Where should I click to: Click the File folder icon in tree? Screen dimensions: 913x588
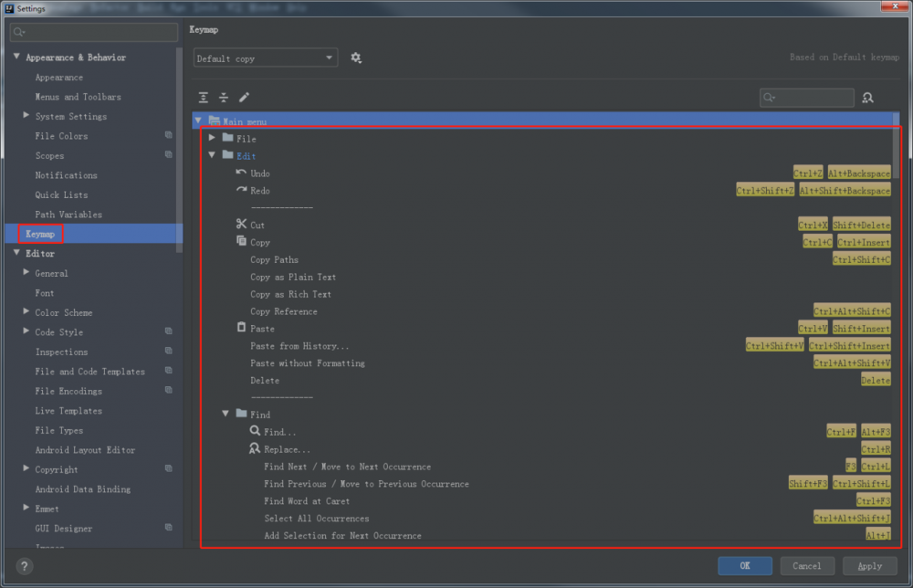(227, 138)
